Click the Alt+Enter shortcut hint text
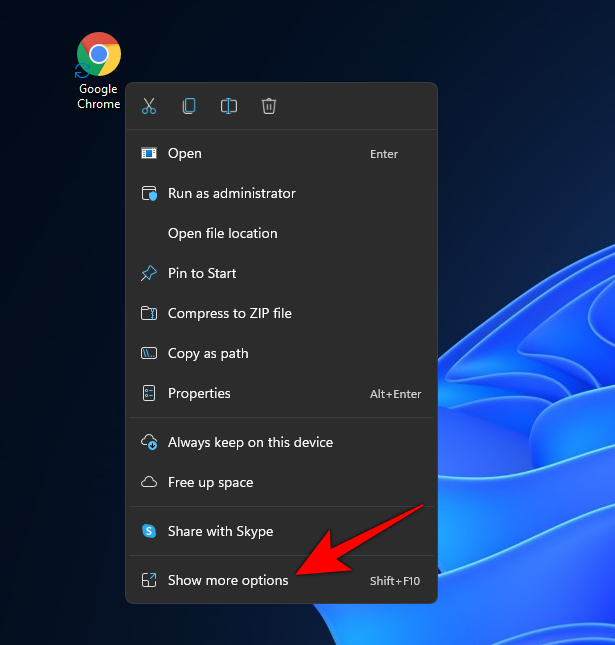Viewport: 615px width, 645px height. (x=395, y=394)
